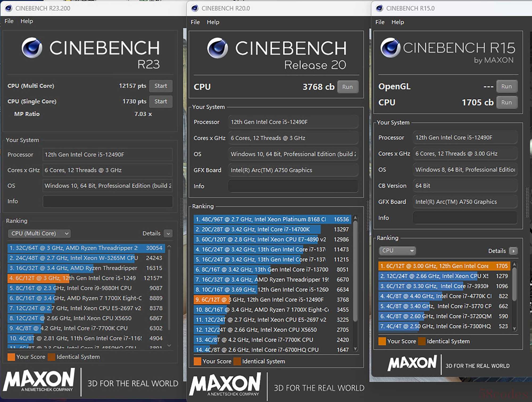This screenshot has height=402, width=532.
Task: Select the AMD Ryzen Threadripper 30054 row in R23
Action: tap(86, 248)
